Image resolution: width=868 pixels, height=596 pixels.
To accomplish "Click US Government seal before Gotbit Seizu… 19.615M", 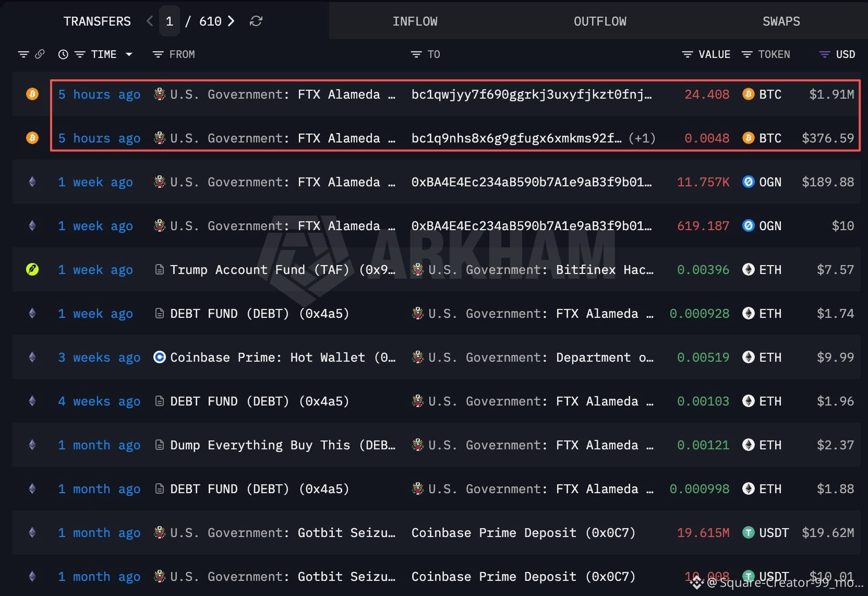I will (x=160, y=532).
